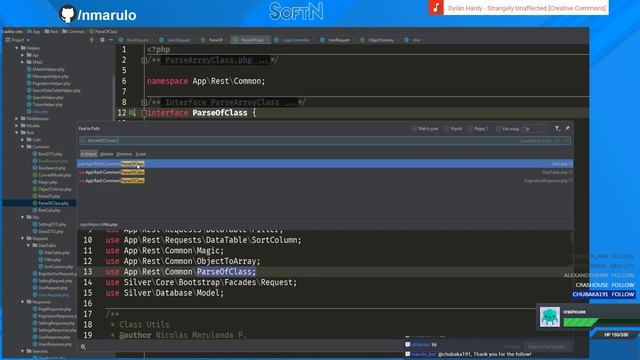The height and width of the screenshot is (360, 640).
Task: Click the Open in Find Window button
Action: click(547, 347)
